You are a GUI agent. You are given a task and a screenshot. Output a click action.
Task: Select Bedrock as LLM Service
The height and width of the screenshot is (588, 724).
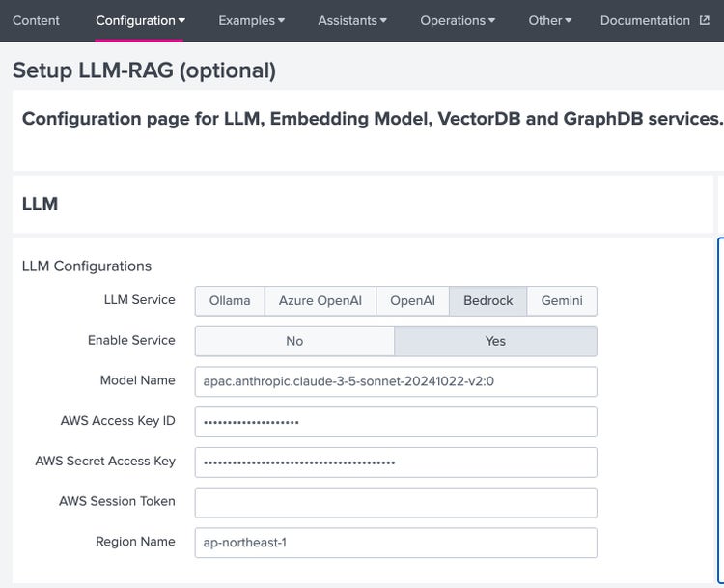487,300
